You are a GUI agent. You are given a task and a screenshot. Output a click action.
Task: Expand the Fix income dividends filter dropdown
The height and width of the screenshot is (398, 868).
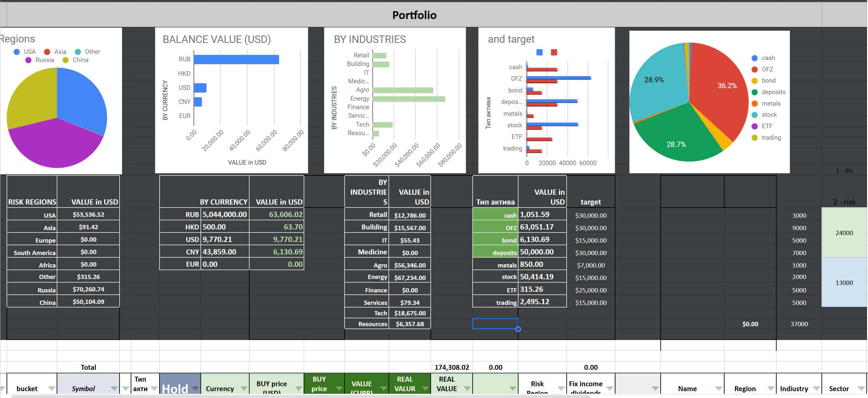click(x=610, y=388)
